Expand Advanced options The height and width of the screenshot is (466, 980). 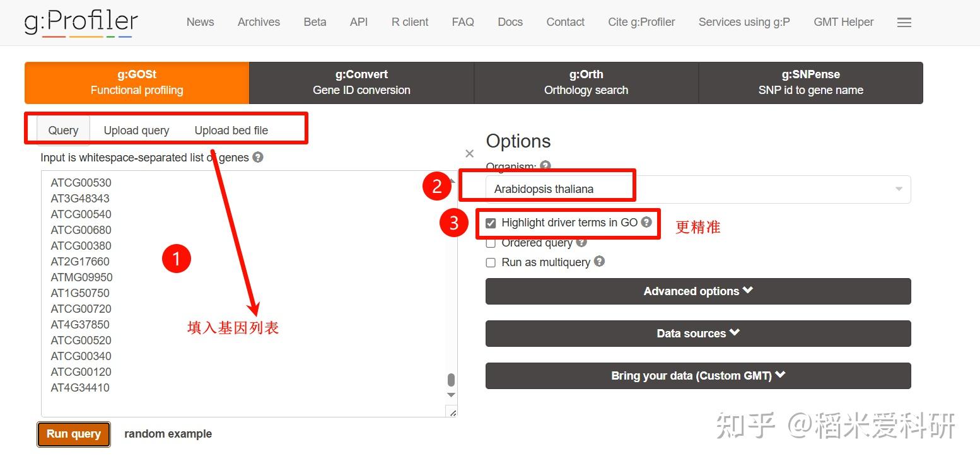point(697,291)
